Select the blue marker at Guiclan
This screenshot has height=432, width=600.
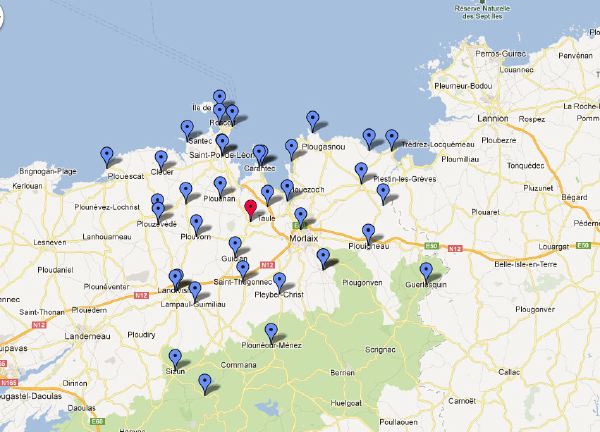(235, 246)
